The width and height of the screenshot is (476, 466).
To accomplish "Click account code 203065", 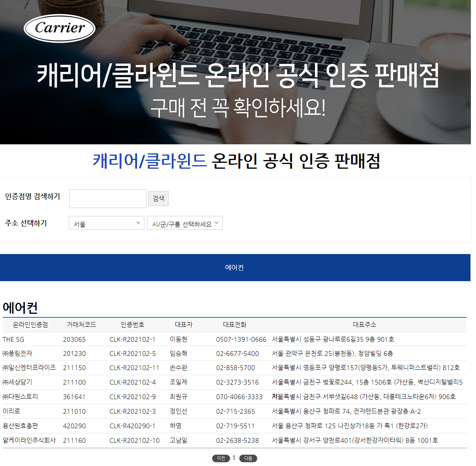I will coord(74,339).
